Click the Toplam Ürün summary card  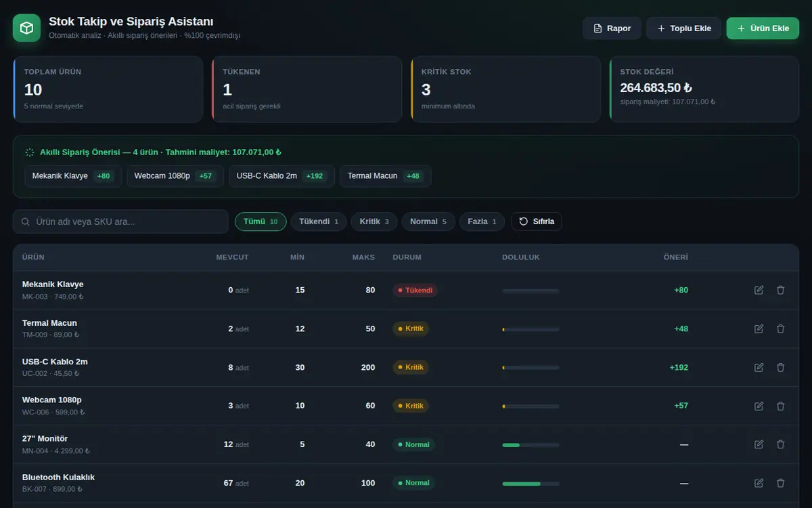pos(108,89)
